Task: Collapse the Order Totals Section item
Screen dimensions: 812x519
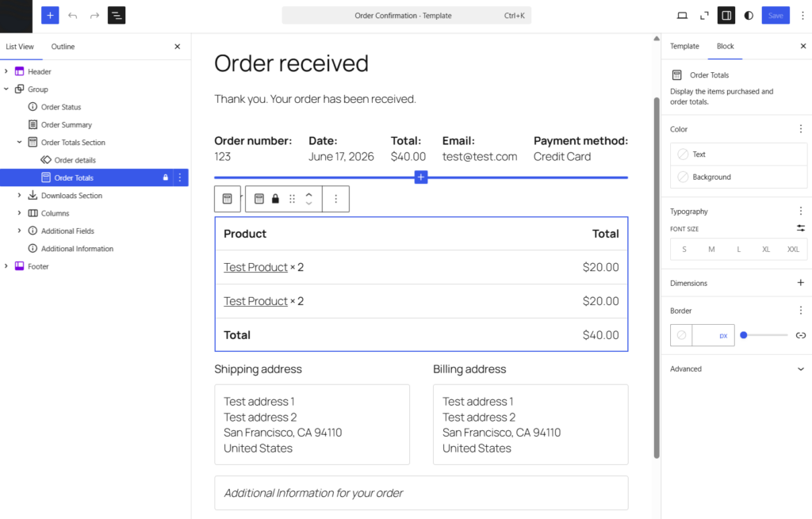Action: [19, 143]
